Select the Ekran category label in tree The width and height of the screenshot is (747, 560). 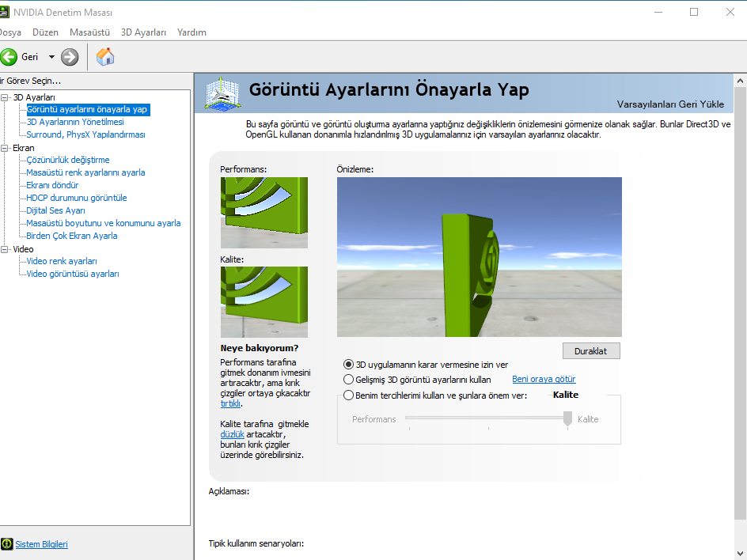[24, 148]
